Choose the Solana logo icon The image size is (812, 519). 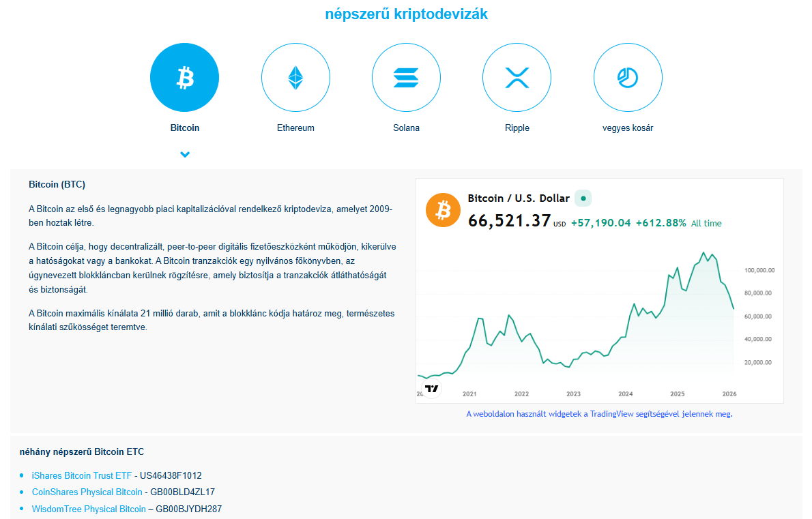tap(406, 78)
